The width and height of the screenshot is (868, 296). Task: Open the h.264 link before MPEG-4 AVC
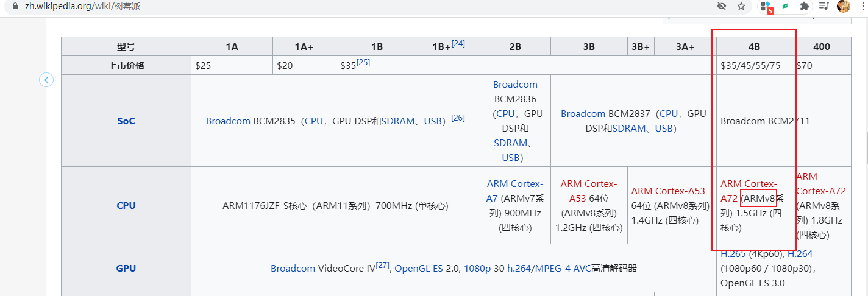click(x=520, y=268)
